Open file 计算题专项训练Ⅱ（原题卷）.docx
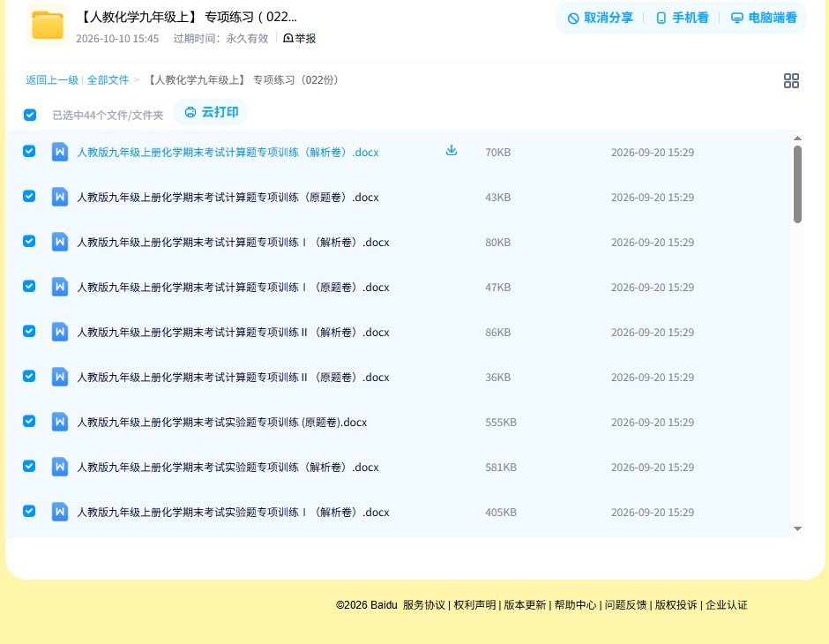Image resolution: width=829 pixels, height=644 pixels. (x=233, y=377)
